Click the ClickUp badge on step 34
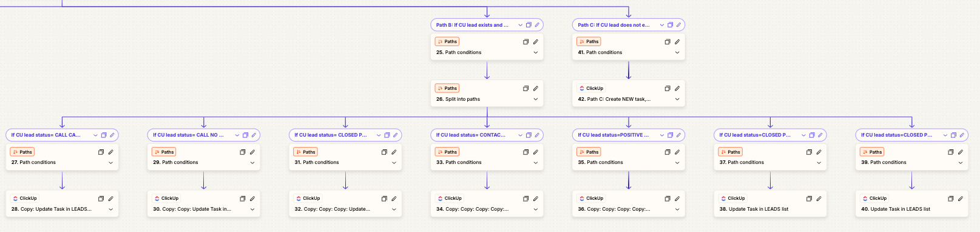980x232 pixels. click(450, 199)
